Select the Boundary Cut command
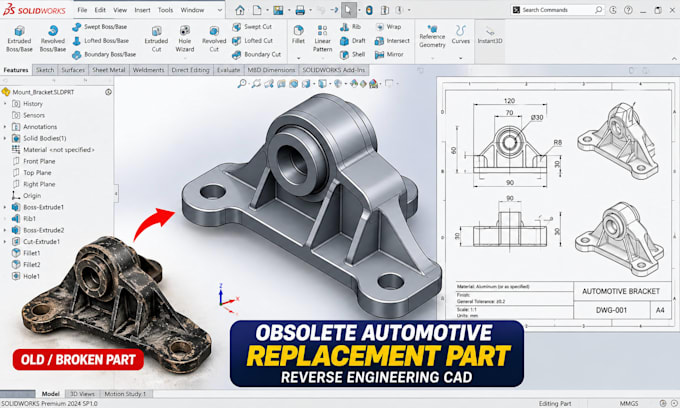 [x=257, y=55]
